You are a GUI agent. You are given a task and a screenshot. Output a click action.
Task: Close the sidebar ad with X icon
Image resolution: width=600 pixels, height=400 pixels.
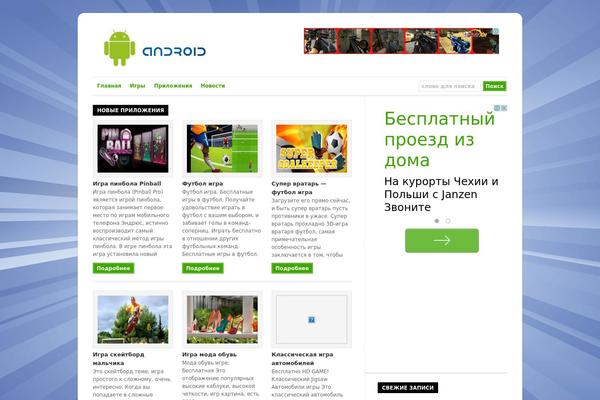click(504, 108)
